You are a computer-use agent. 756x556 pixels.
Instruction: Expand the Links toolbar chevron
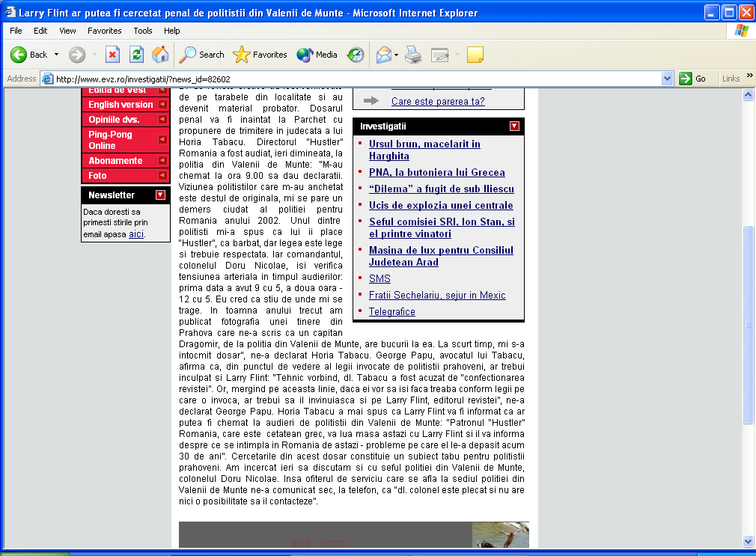coord(750,76)
